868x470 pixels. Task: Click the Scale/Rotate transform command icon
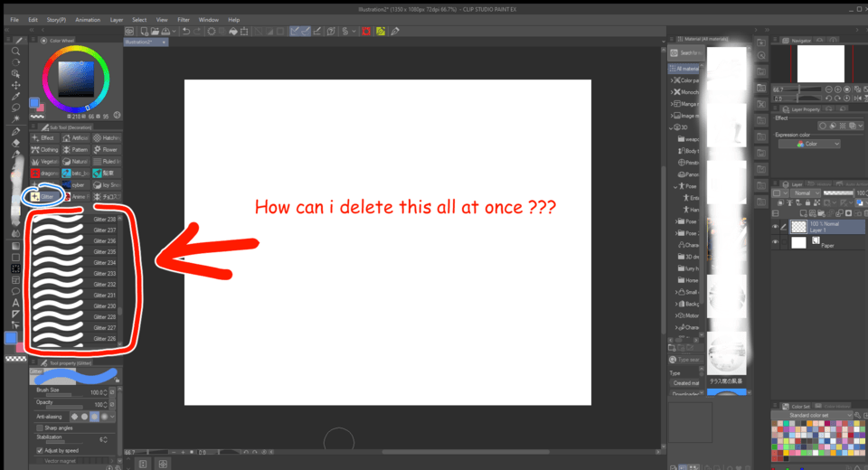click(x=244, y=32)
